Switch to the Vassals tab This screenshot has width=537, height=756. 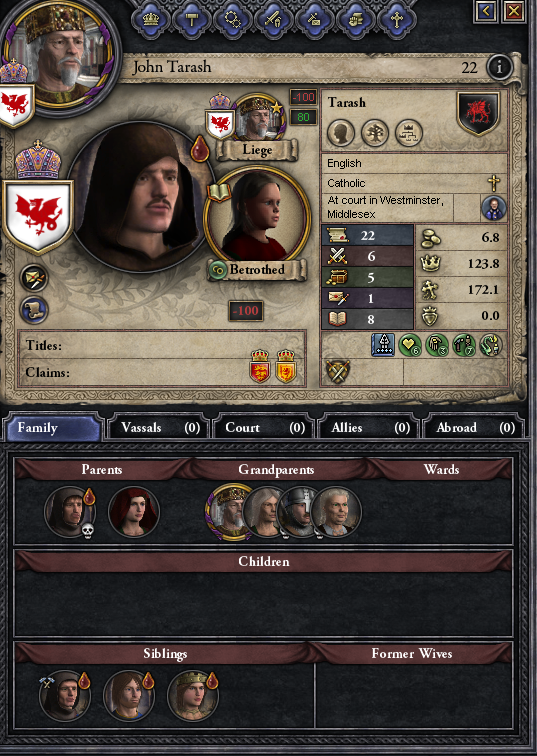(x=160, y=428)
